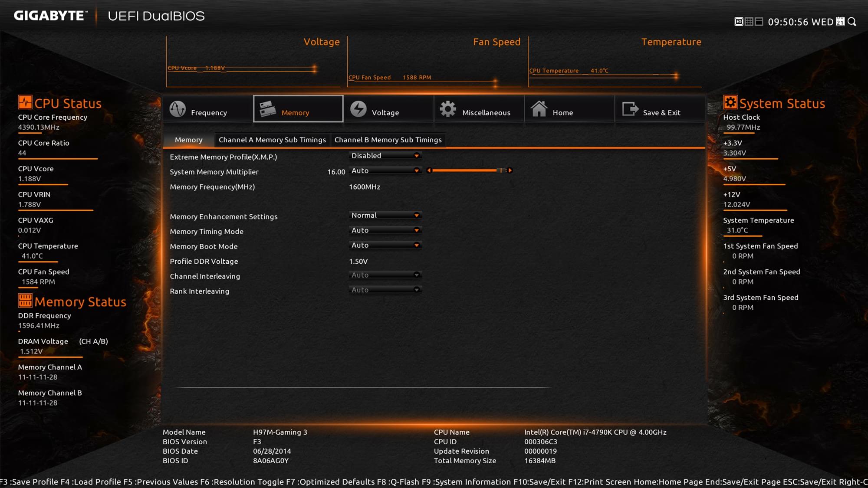
Task: Click the System Temperature 31.0°C value
Action: pyautogui.click(x=737, y=230)
